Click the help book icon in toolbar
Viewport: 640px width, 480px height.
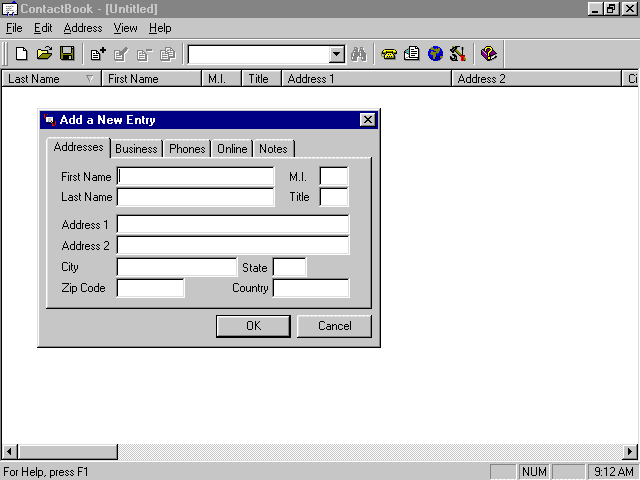pyautogui.click(x=488, y=54)
